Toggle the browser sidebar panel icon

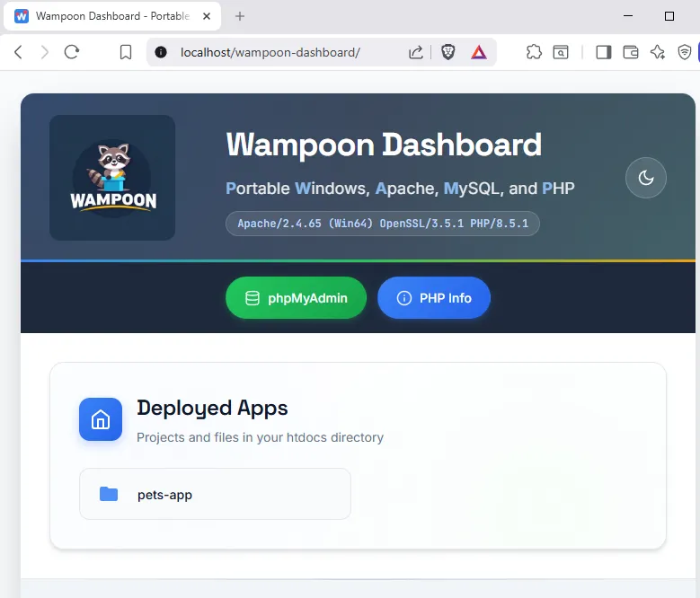[604, 52]
